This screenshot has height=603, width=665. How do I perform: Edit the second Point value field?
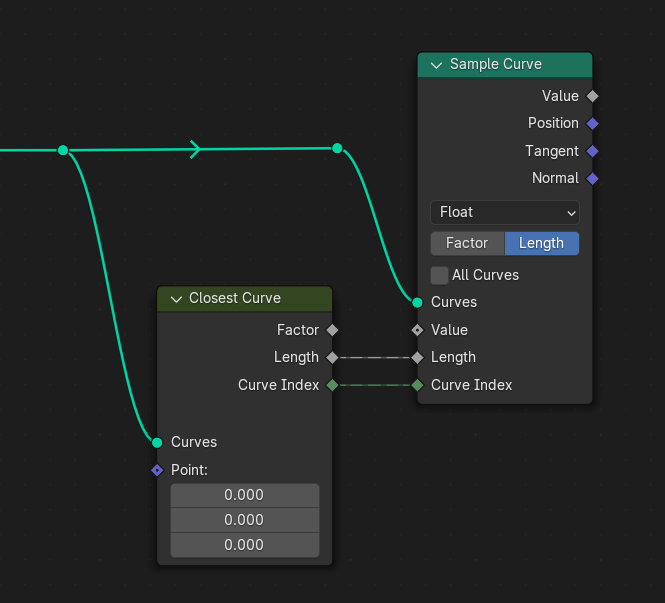(x=245, y=520)
